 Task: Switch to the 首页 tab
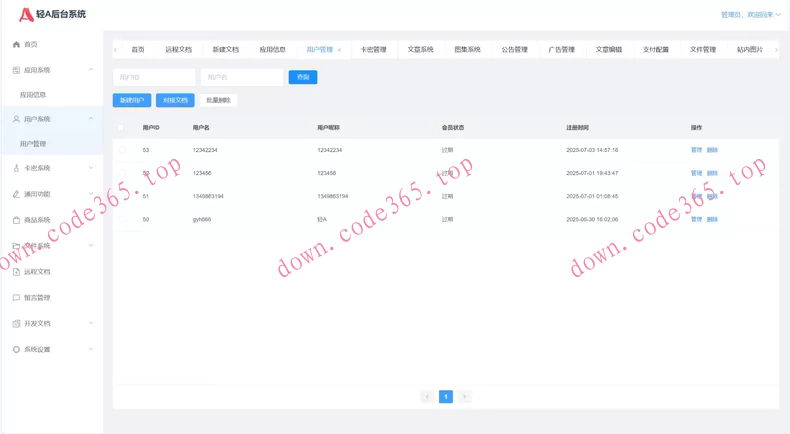coord(138,49)
